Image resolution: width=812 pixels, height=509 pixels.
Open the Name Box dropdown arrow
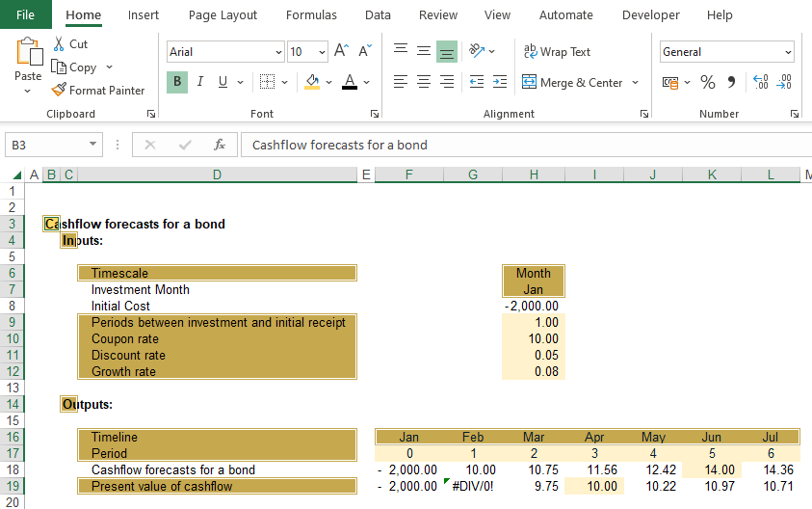coord(92,146)
